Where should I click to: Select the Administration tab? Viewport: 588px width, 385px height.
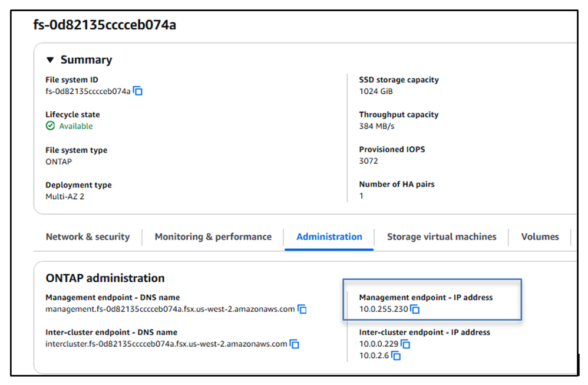click(x=329, y=237)
